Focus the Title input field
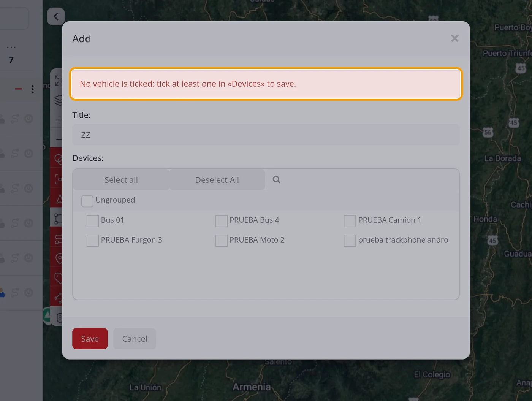Image resolution: width=532 pixels, height=401 pixels. [x=266, y=135]
